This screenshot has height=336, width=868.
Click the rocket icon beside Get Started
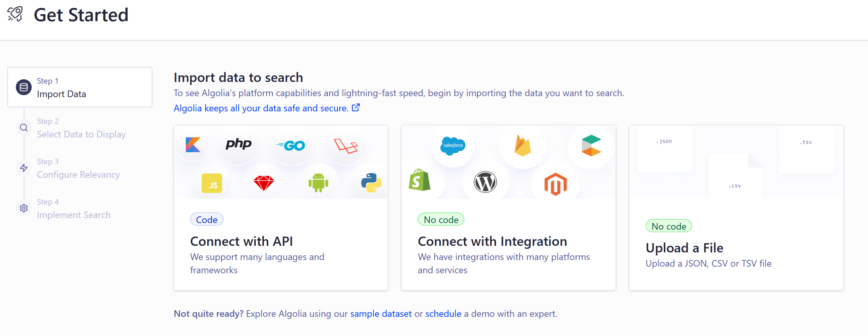[x=15, y=14]
